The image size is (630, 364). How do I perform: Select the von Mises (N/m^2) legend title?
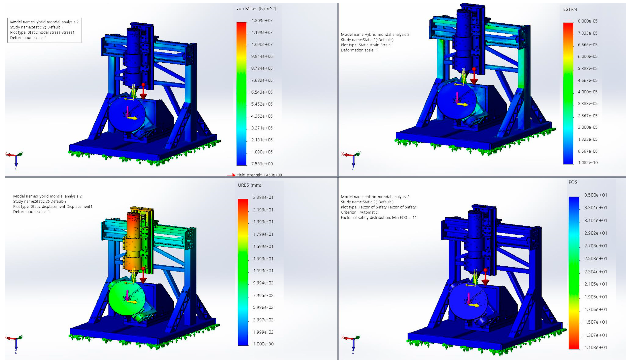click(x=256, y=9)
